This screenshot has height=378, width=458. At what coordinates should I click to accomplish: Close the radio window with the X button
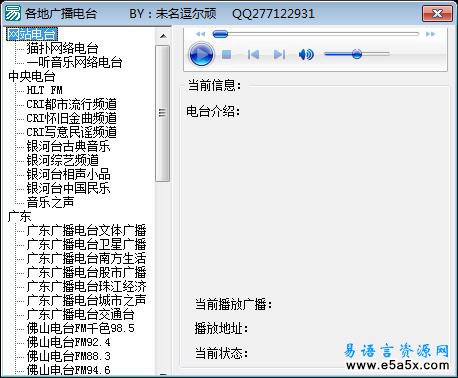click(x=437, y=14)
